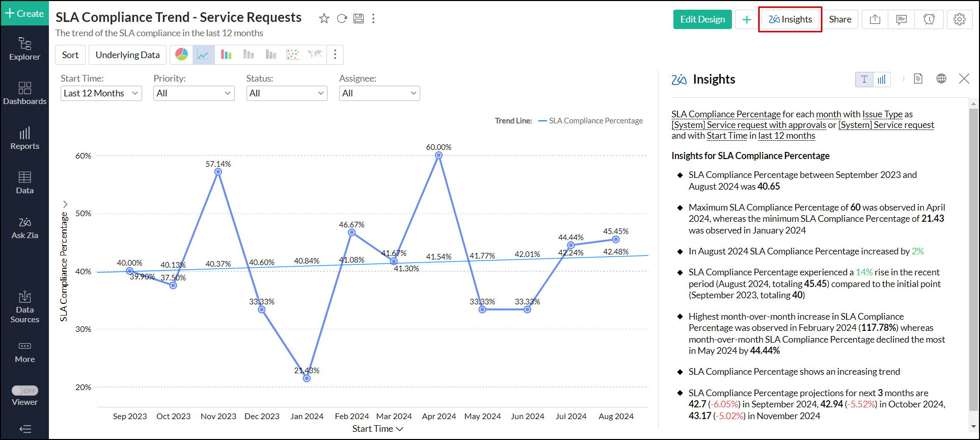The height and width of the screenshot is (440, 980).
Task: Switch Insights to text view
Action: point(864,79)
